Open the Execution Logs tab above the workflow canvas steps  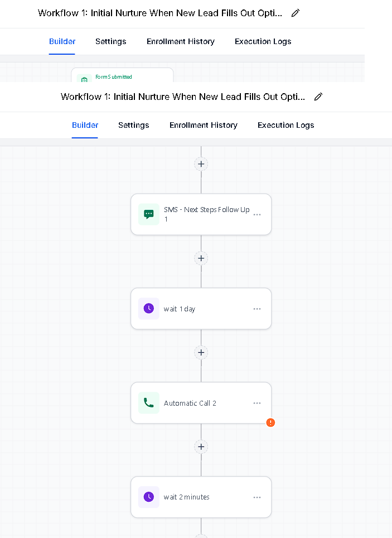point(285,125)
